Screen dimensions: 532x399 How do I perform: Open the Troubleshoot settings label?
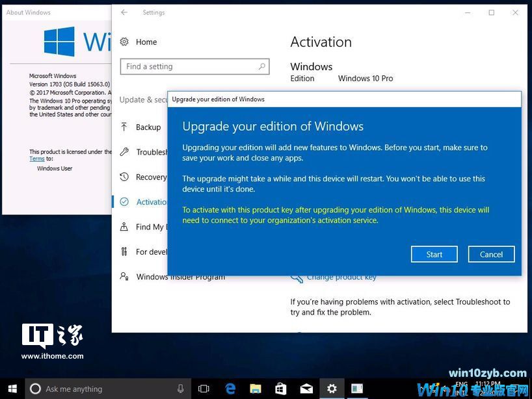pyautogui.click(x=152, y=152)
